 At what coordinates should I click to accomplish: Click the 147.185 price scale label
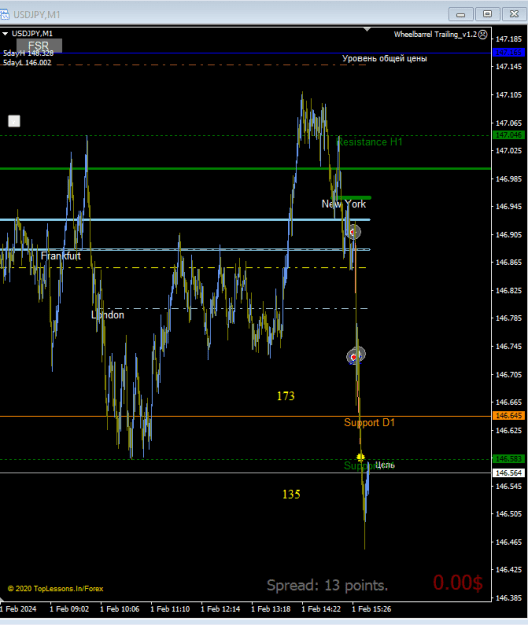point(508,39)
